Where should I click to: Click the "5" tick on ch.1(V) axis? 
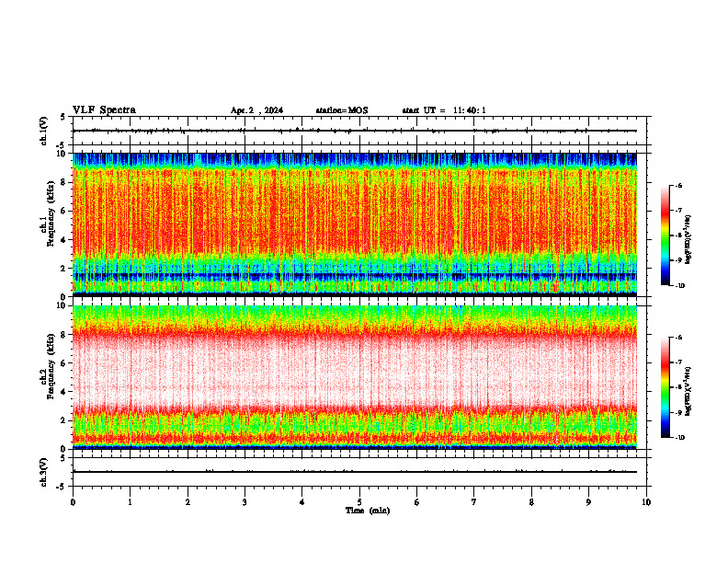[x=63, y=117]
